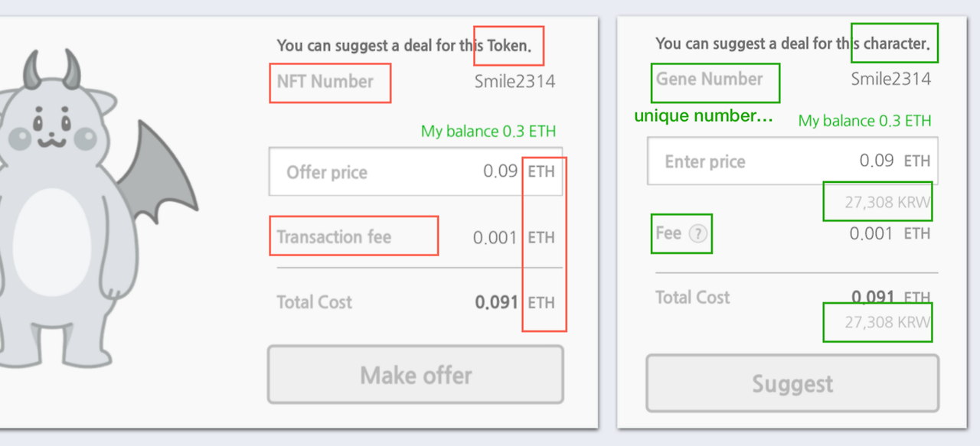Click the 0.001 value beside Transaction fee
Viewport: 980px width, 446px height.
coord(495,238)
